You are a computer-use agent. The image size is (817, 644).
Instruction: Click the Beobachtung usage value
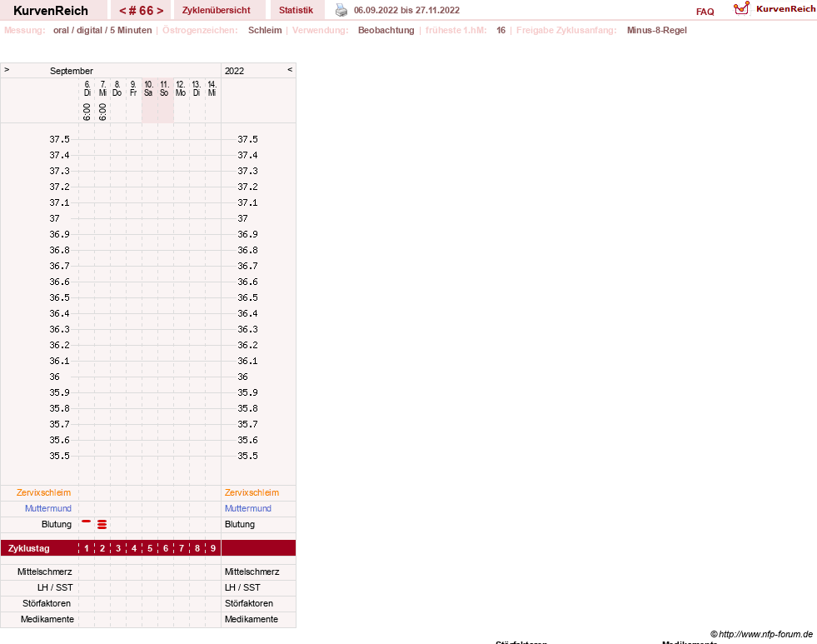pos(386,30)
